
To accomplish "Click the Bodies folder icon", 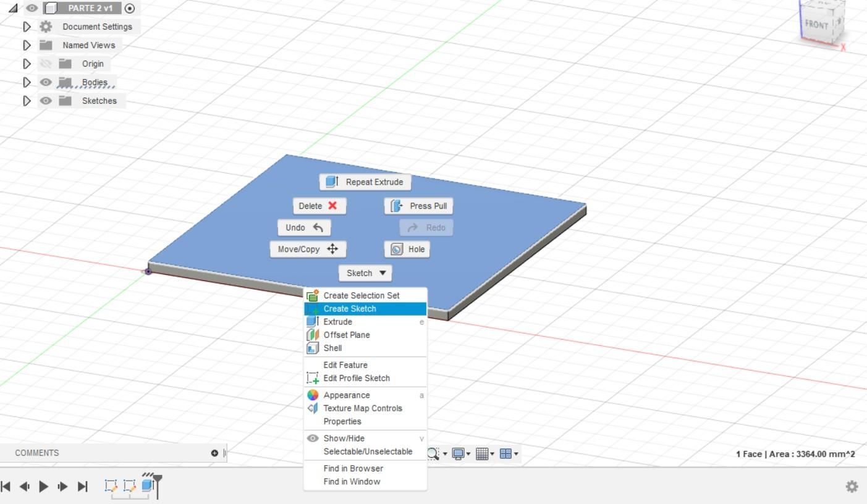I will point(66,82).
